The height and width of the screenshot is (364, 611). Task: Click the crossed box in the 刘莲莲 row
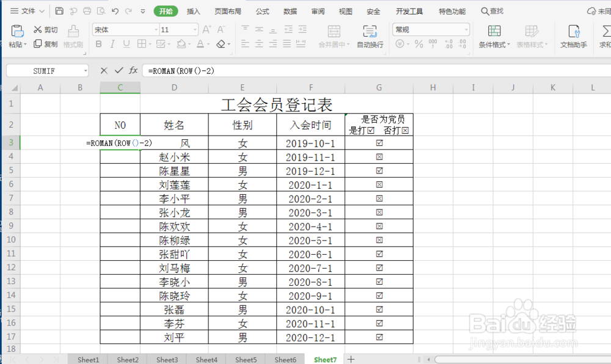(379, 184)
